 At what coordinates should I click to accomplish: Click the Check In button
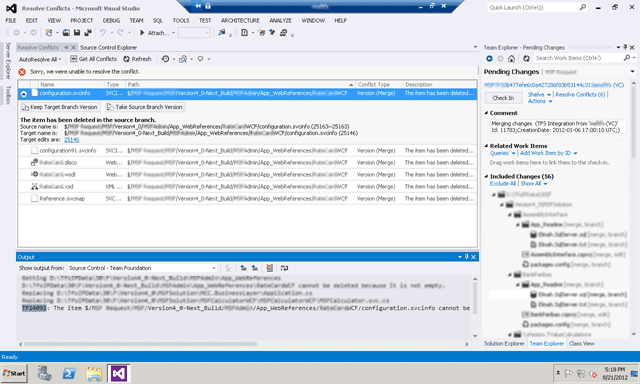point(503,98)
